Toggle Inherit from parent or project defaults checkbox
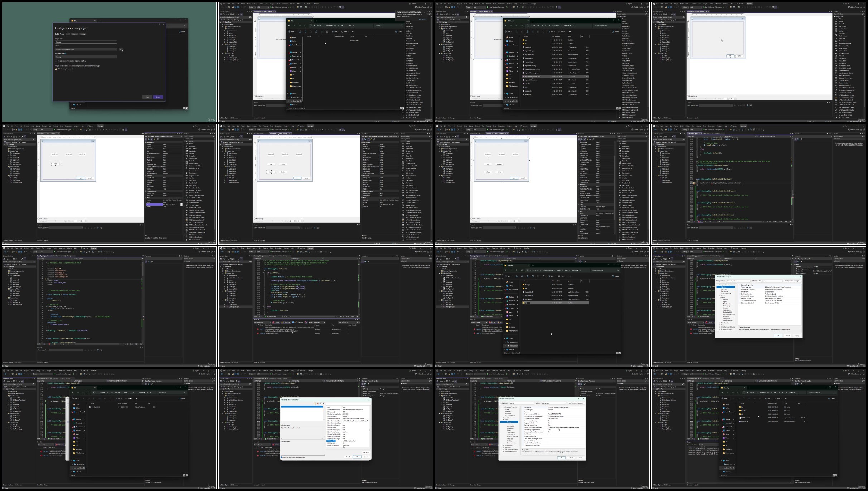The image size is (868, 491). 281,457
